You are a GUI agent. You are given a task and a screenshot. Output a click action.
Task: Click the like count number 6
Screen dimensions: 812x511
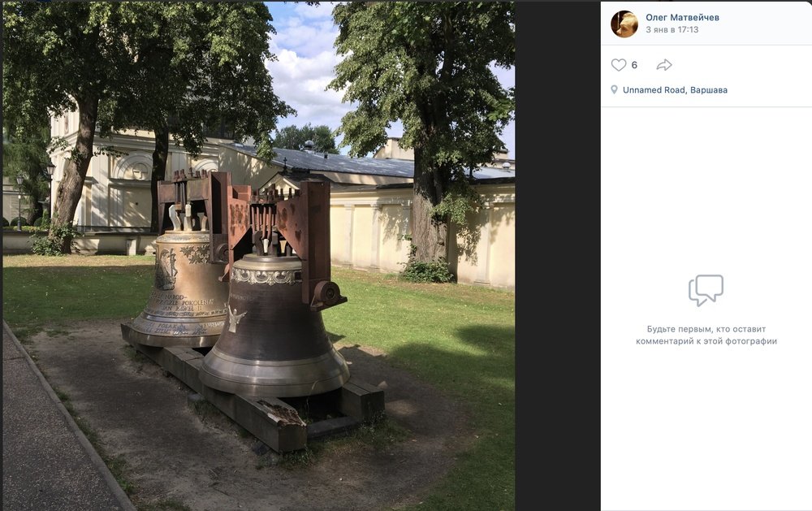click(634, 65)
